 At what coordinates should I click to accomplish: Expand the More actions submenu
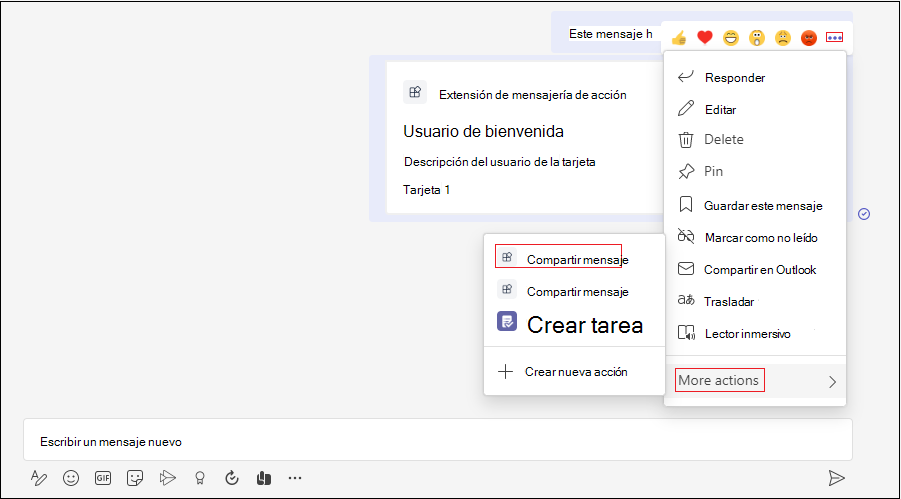pyautogui.click(x=755, y=381)
